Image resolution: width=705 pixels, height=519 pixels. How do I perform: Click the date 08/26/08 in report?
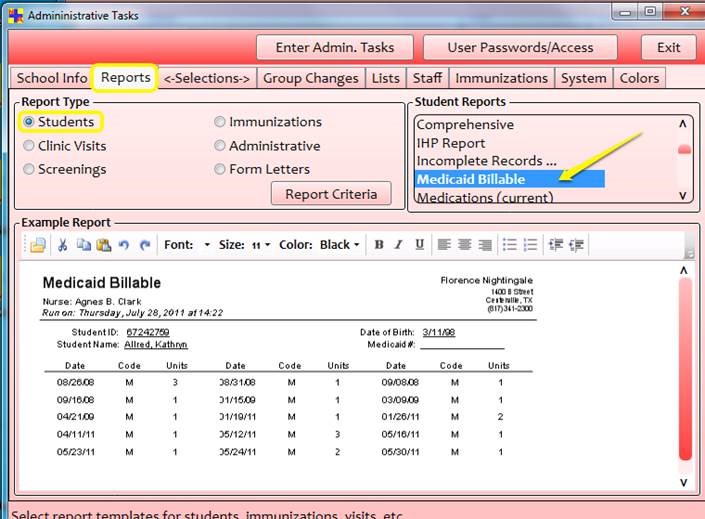(76, 382)
